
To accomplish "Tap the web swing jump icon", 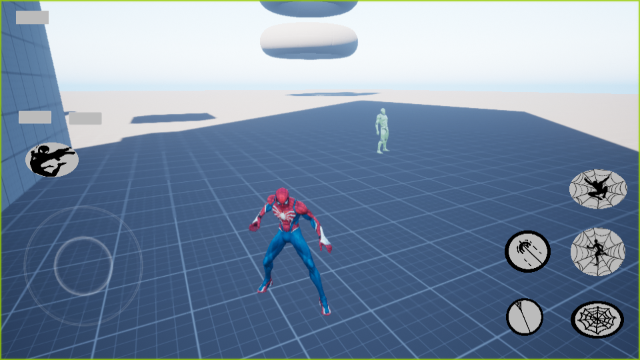I will point(598,189).
